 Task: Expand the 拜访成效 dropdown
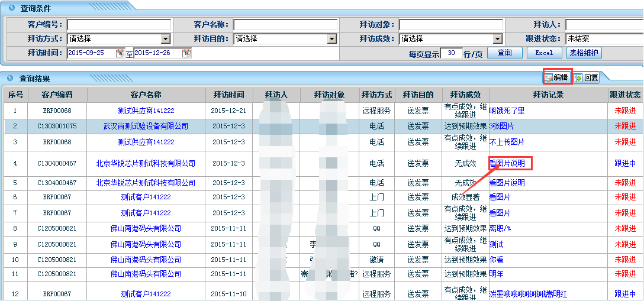[498, 39]
